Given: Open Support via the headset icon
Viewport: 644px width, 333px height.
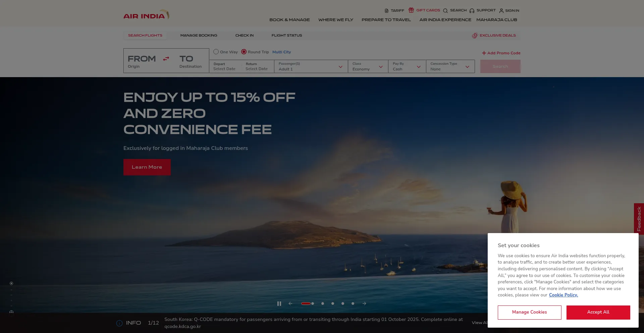Looking at the screenshot, I should pos(472,11).
